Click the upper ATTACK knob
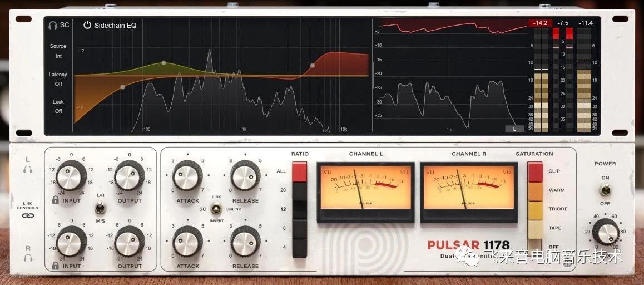This screenshot has height=285, width=644. pos(188,176)
